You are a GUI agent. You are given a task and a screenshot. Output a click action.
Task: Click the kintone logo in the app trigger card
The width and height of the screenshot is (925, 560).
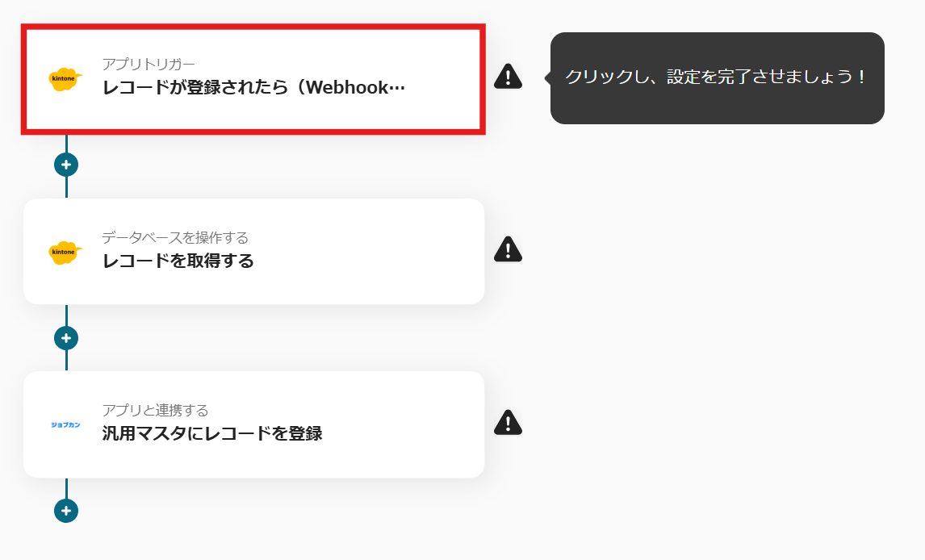[65, 79]
